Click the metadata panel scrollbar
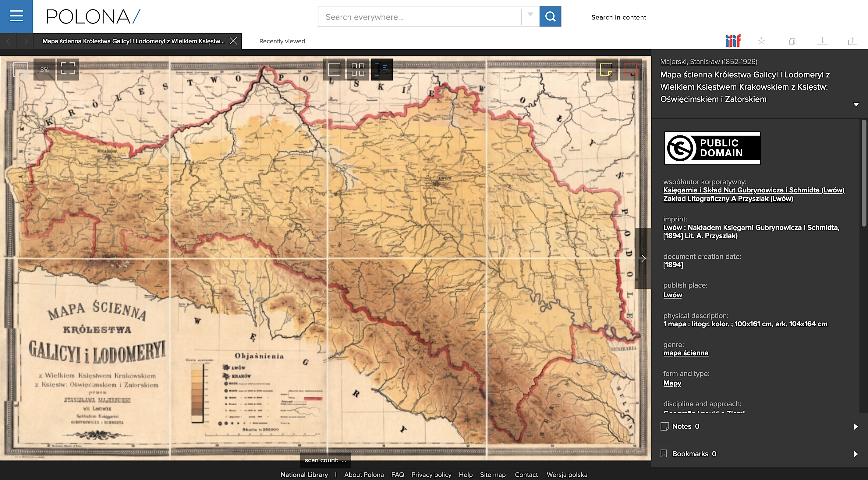Screen dimensions: 868x480 coord(864,173)
